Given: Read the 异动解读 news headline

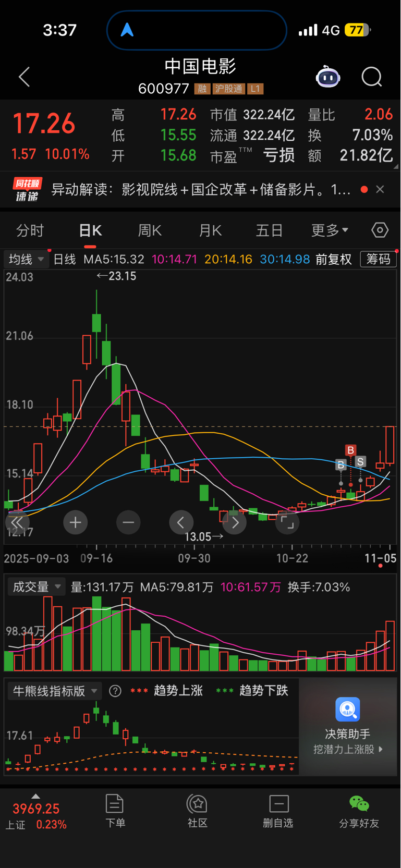Looking at the screenshot, I should point(201,189).
